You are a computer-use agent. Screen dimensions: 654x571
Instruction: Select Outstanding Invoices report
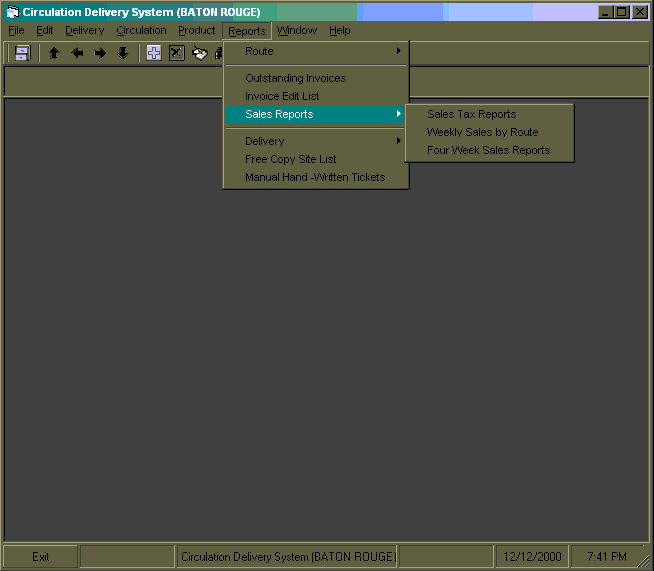(x=316, y=78)
